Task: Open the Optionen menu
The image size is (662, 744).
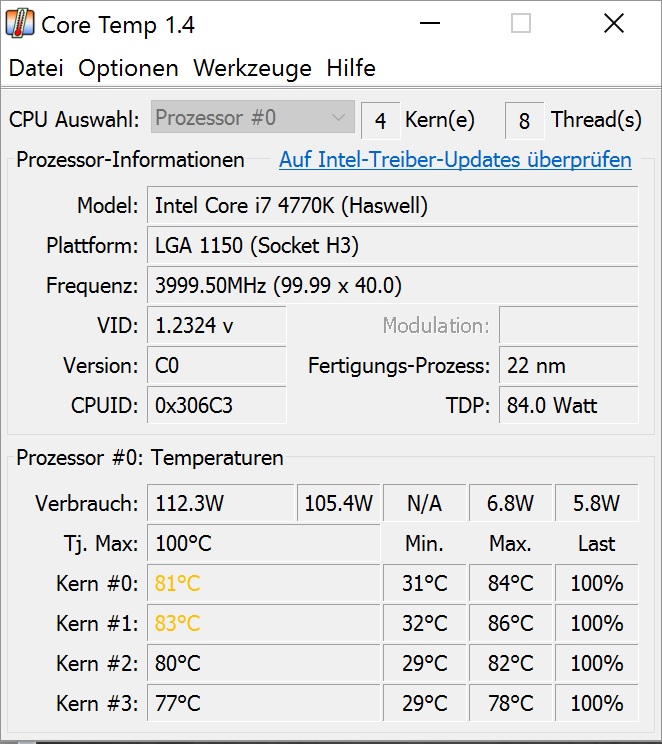Action: pyautogui.click(x=128, y=68)
